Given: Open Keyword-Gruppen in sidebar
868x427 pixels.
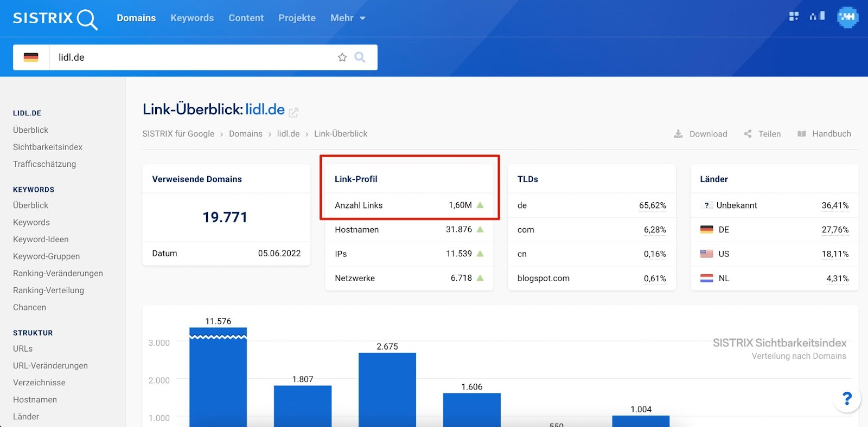Looking at the screenshot, I should click(x=47, y=256).
